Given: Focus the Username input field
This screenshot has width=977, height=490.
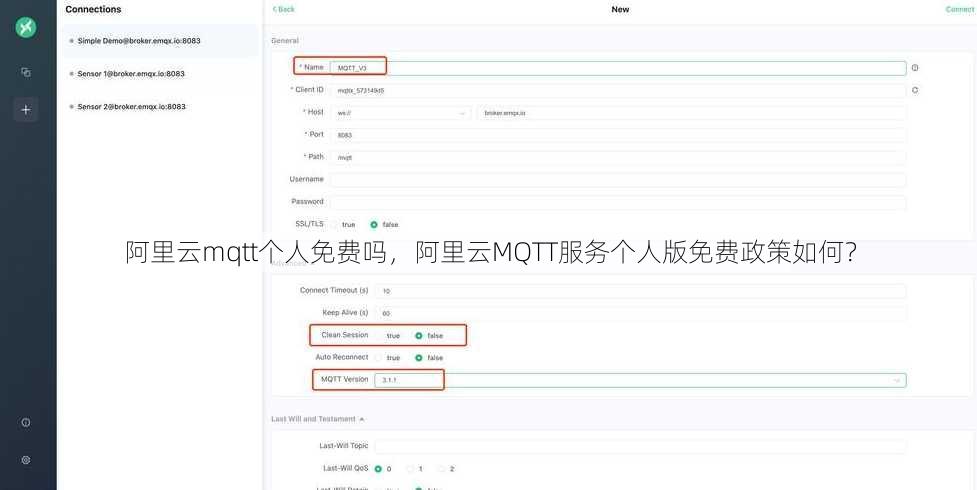Looking at the screenshot, I should coord(617,180).
